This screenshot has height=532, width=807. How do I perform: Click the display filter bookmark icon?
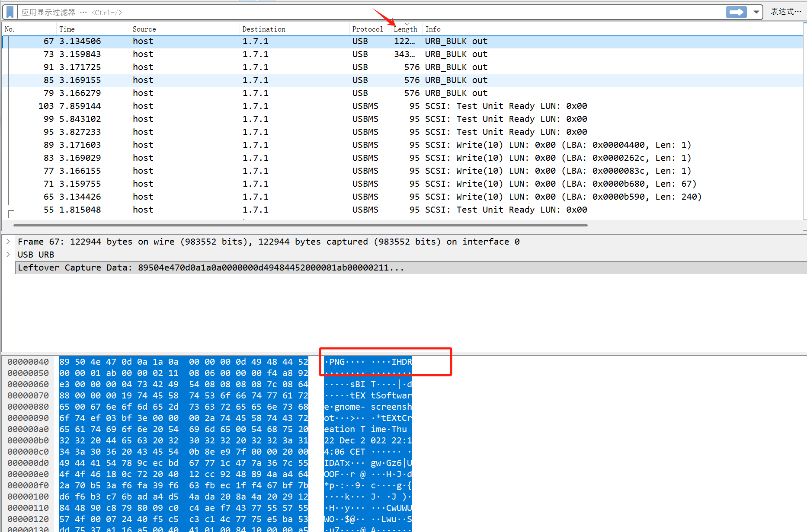(x=10, y=12)
